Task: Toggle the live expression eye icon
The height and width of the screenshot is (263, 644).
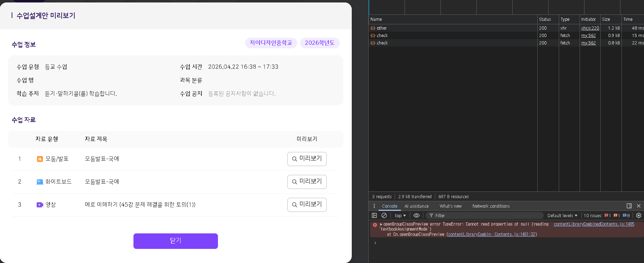Action: coord(417,215)
